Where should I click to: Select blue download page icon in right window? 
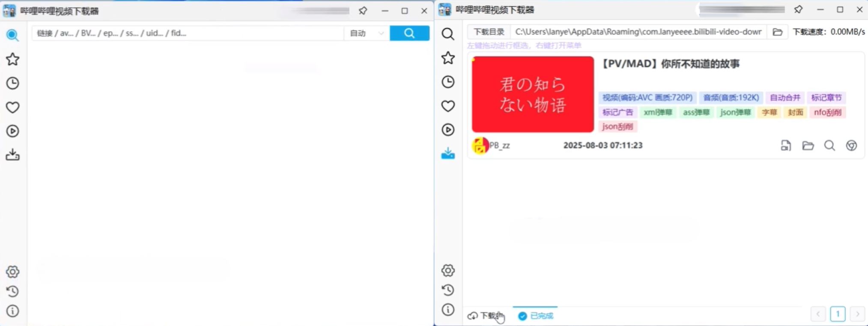[448, 153]
